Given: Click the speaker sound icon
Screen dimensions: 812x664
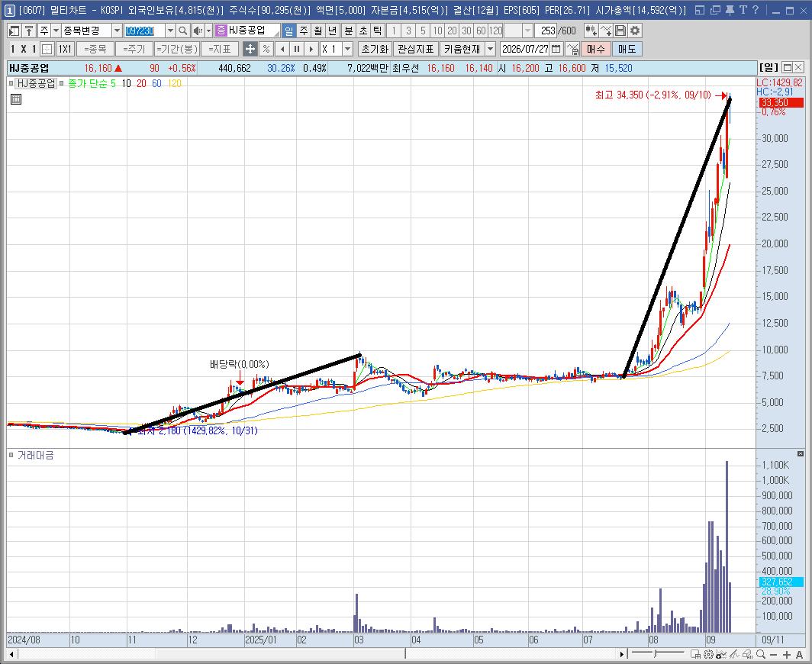Looking at the screenshot, I should tap(198, 31).
